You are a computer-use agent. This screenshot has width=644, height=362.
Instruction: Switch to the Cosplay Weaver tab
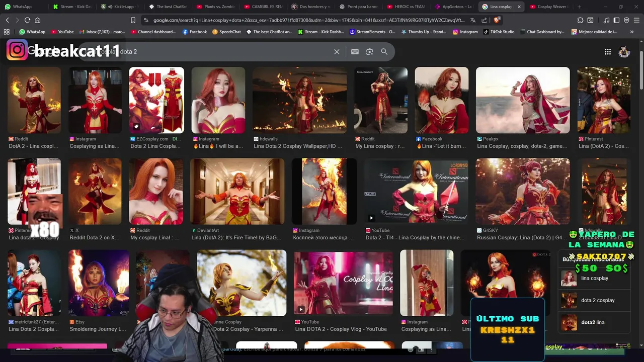click(549, 7)
